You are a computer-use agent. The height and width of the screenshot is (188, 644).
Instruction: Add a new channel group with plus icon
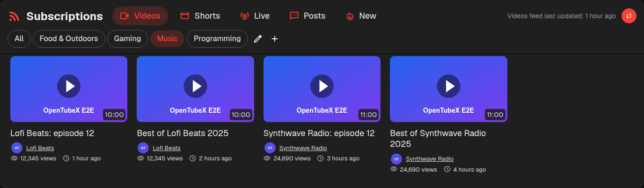point(275,39)
